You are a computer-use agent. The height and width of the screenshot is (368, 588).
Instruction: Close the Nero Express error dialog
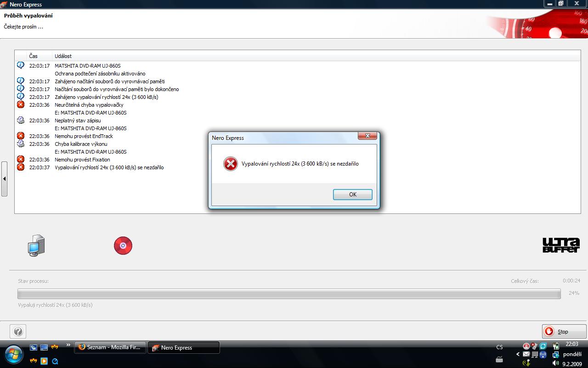[367, 136]
